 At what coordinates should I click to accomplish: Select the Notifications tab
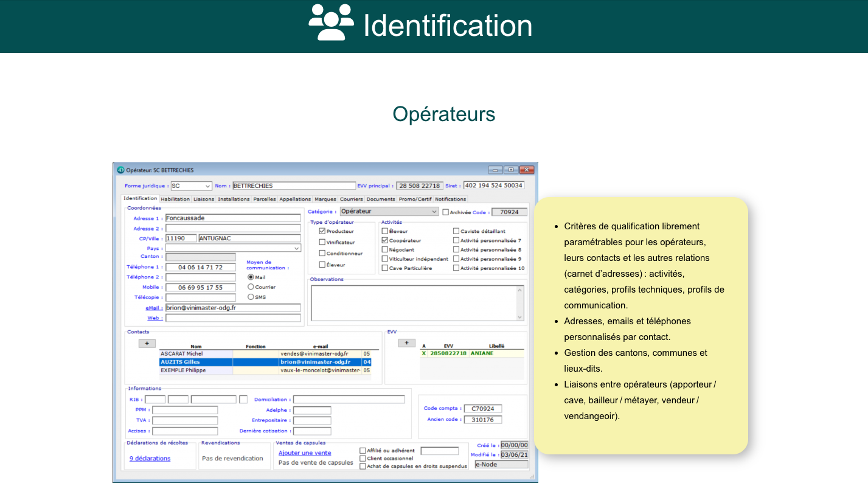pyautogui.click(x=451, y=199)
